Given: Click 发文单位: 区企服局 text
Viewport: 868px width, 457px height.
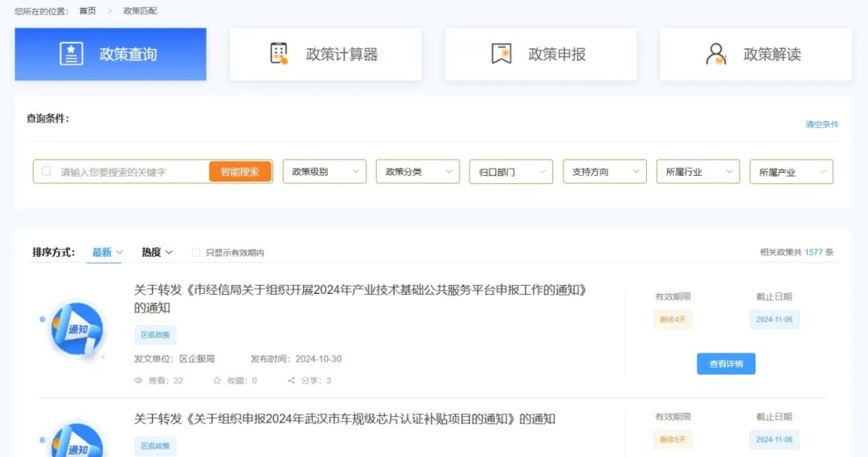Looking at the screenshot, I should coord(174,359).
